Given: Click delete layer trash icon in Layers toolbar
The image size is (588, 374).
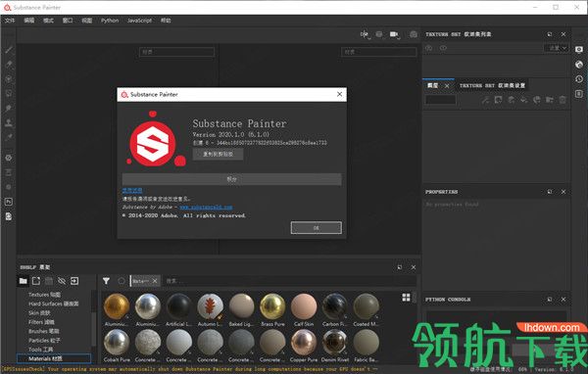Looking at the screenshot, I should (x=563, y=100).
